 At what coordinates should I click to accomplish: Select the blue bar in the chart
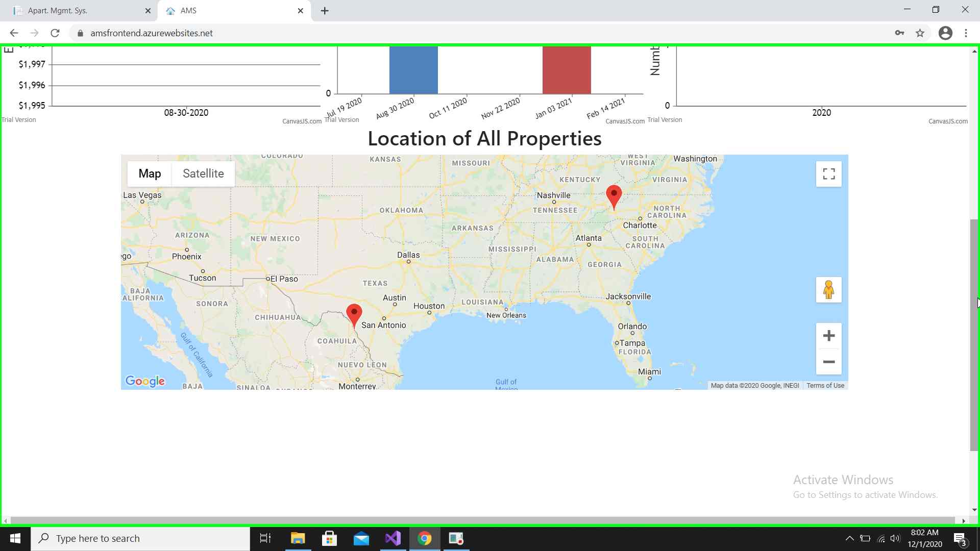tap(413, 70)
